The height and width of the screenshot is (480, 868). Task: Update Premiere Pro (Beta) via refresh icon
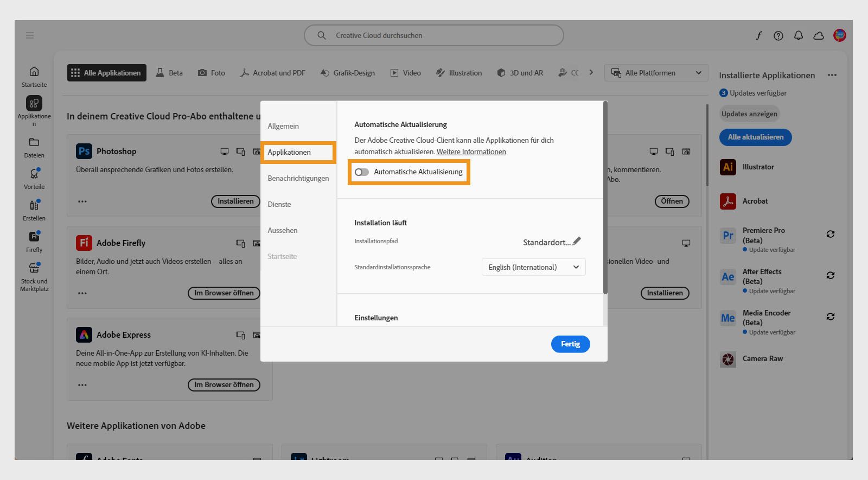point(831,234)
